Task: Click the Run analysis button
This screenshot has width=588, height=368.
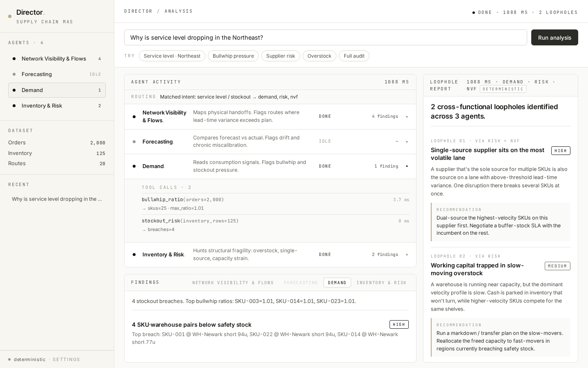Action: [x=555, y=38]
